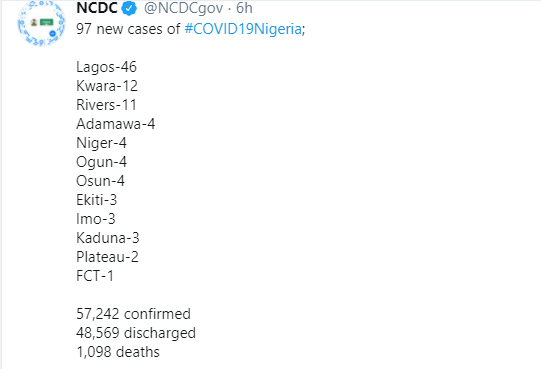Click the Adamawa-4 entry

116,124
